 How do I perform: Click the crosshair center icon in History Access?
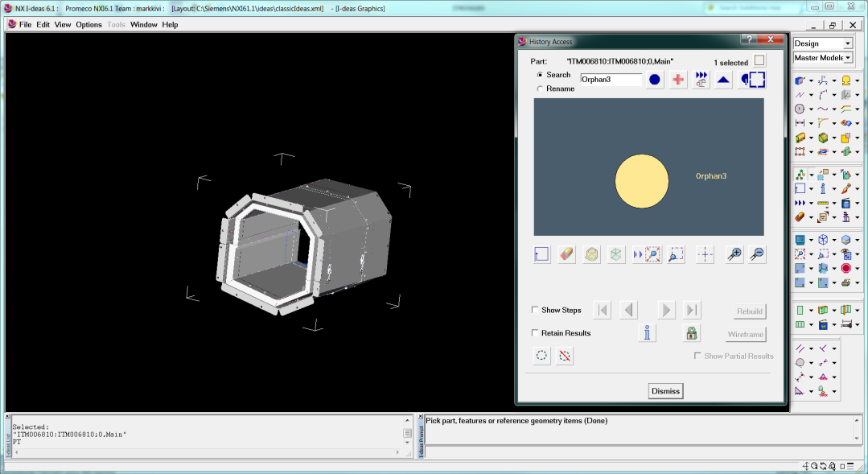(x=705, y=254)
